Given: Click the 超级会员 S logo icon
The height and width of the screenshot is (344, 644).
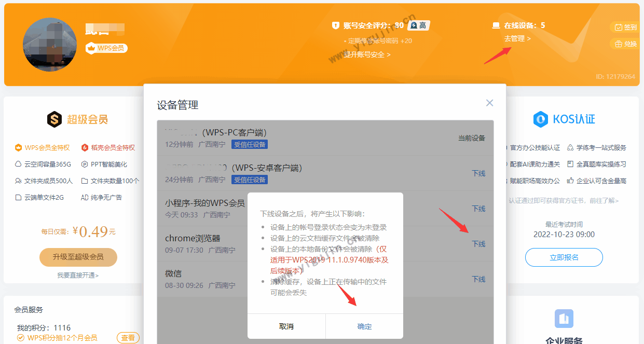Looking at the screenshot, I should pyautogui.click(x=54, y=120).
